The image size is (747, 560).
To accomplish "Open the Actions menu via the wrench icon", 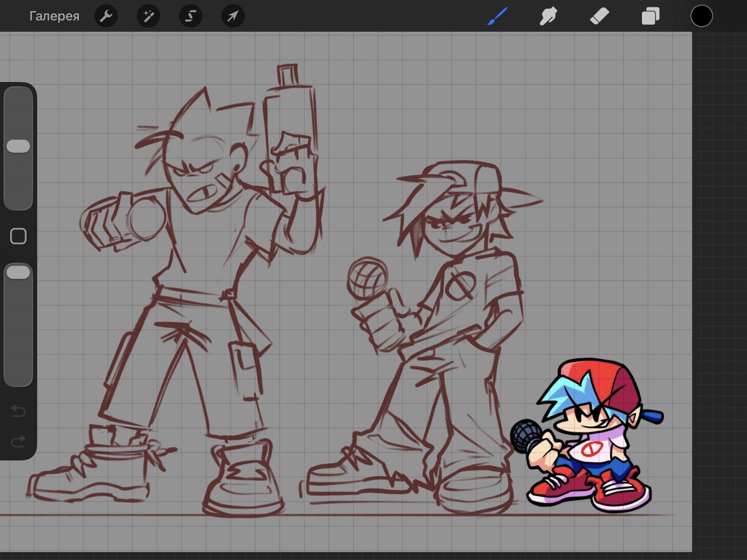I will [106, 16].
